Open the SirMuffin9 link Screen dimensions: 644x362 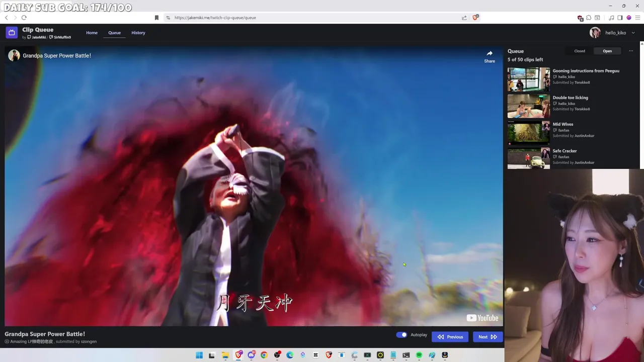point(60,37)
